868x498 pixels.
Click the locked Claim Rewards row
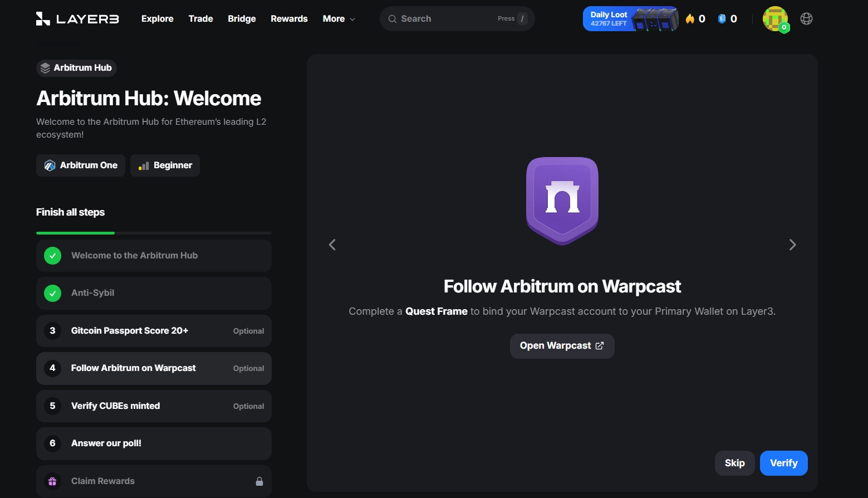click(154, 481)
